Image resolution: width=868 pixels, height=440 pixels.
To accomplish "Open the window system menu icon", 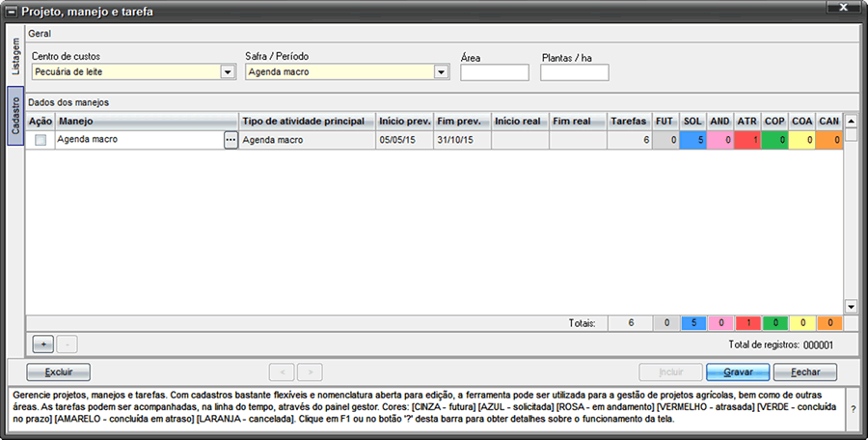I will (x=11, y=12).
